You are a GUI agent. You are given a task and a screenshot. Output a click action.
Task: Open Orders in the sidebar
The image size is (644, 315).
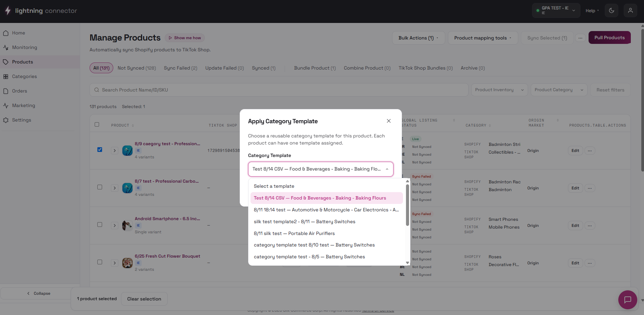[40, 91]
